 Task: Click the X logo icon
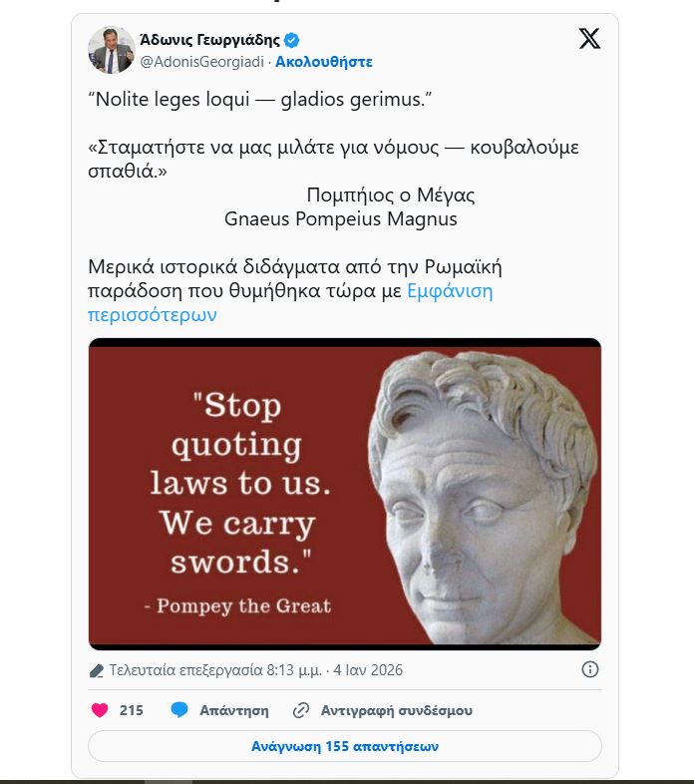[x=589, y=39]
